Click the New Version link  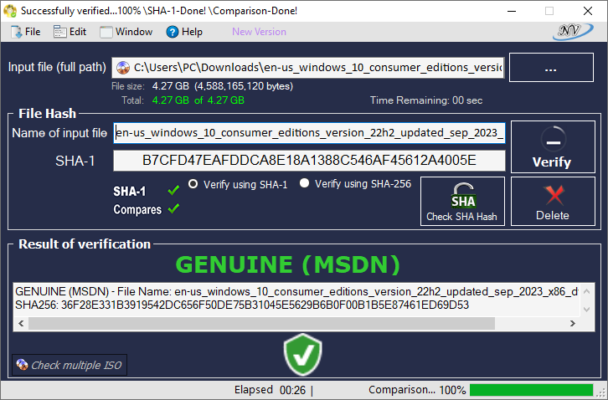(x=259, y=32)
